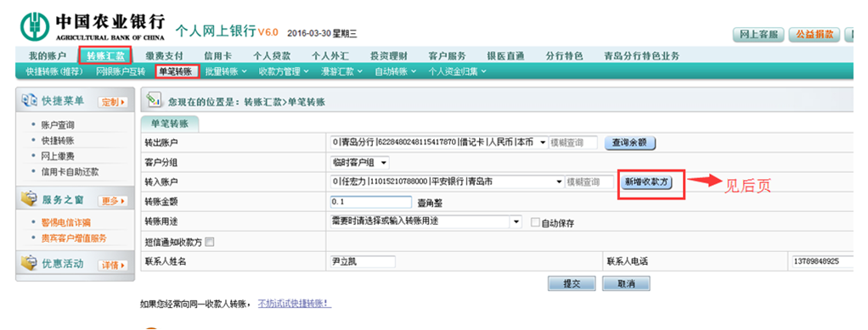This screenshot has height=330, width=868.
Task: Open 个人外汇 menu
Action: [x=330, y=56]
